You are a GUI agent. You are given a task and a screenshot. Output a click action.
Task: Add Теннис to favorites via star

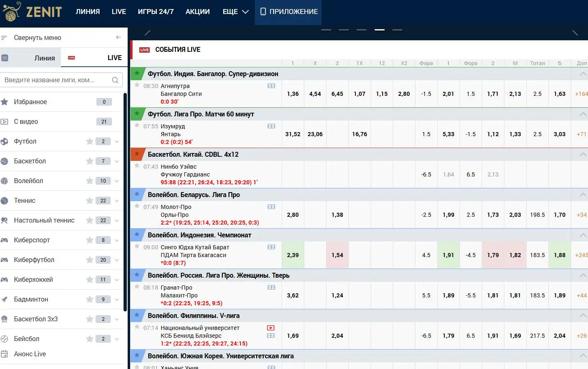89,201
